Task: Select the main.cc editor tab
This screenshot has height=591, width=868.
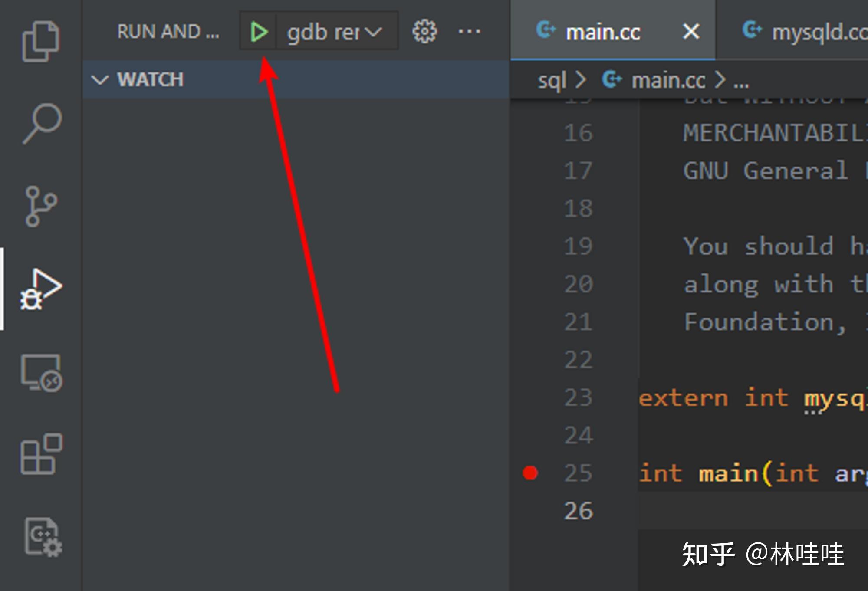Action: tap(603, 31)
